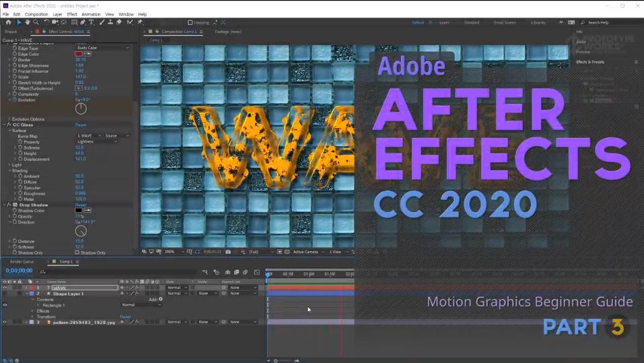This screenshot has width=644, height=363.
Task: Toggle the Drop Shadow fx effect switch
Action: 9,205
